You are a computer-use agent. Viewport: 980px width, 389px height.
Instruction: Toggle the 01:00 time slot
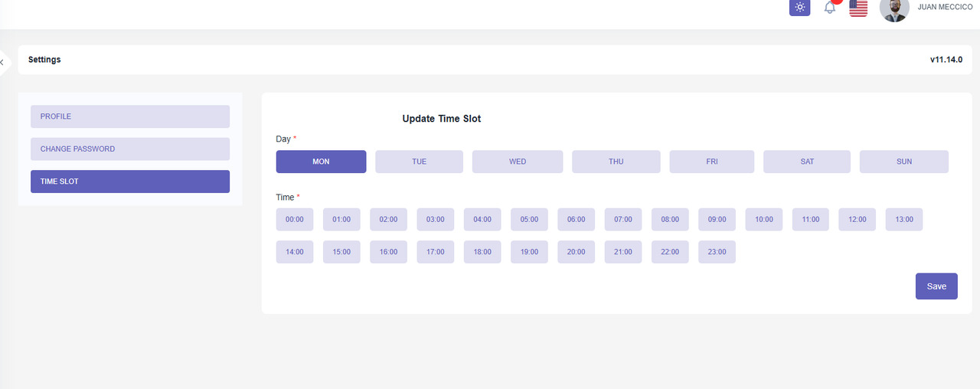click(x=341, y=220)
